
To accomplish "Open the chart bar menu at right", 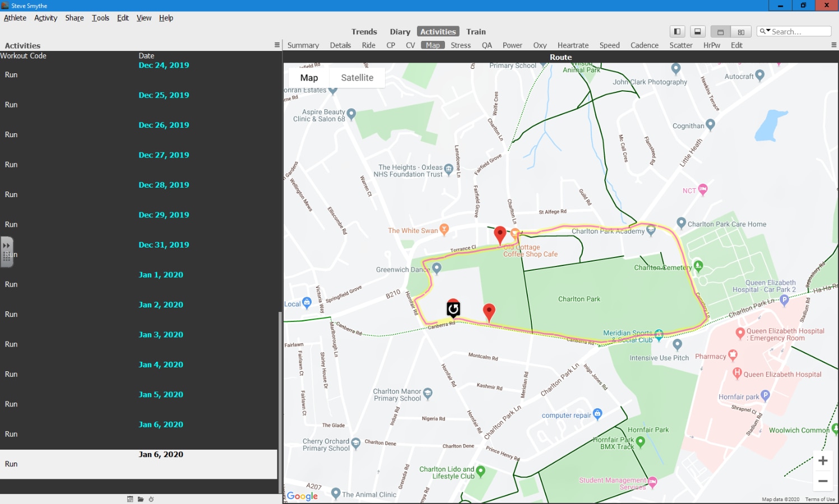I will [833, 45].
